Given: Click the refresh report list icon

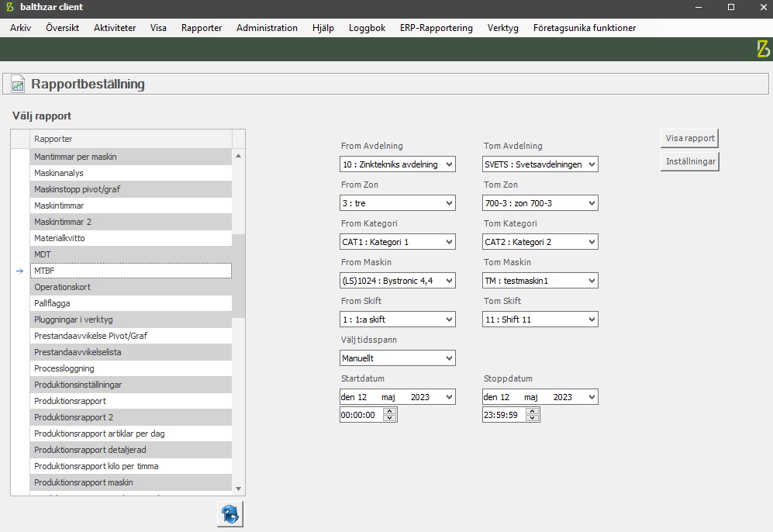Looking at the screenshot, I should point(230,514).
